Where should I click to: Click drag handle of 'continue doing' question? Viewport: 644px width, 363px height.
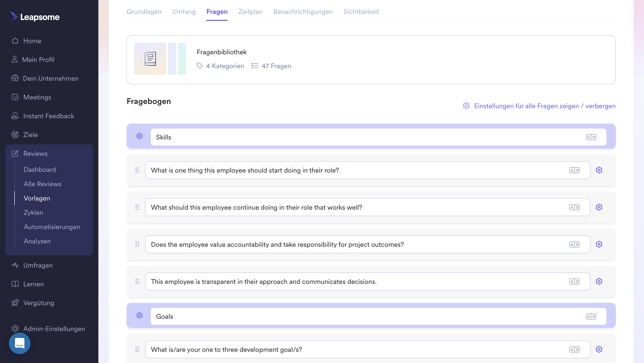137,207
